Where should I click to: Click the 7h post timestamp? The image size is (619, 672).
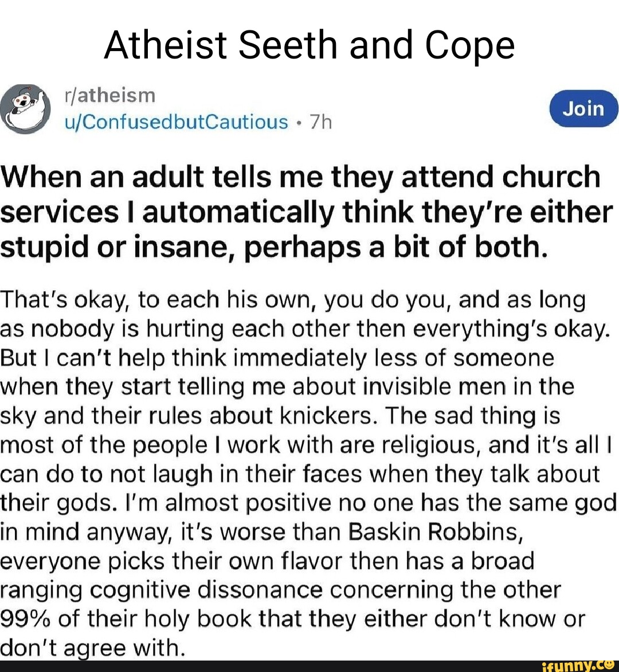click(321, 122)
